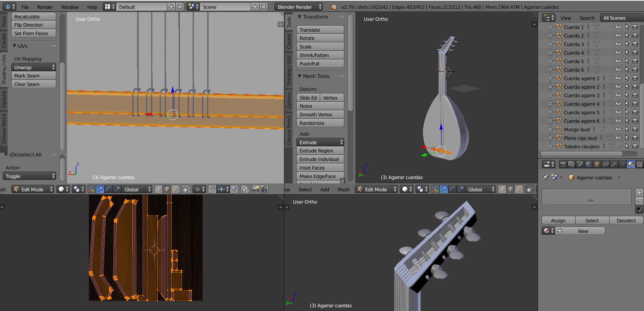Open the Edit Mode dropdown in left viewport header
The width and height of the screenshot is (644, 311).
(33, 189)
